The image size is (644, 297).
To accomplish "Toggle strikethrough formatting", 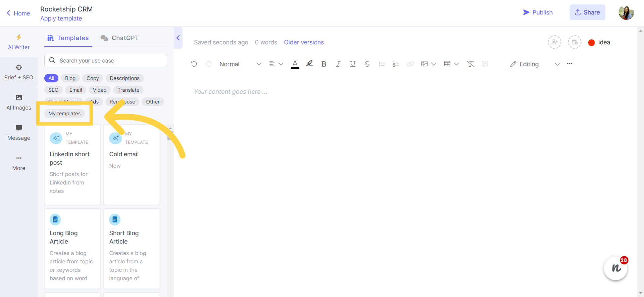I will 367,64.
